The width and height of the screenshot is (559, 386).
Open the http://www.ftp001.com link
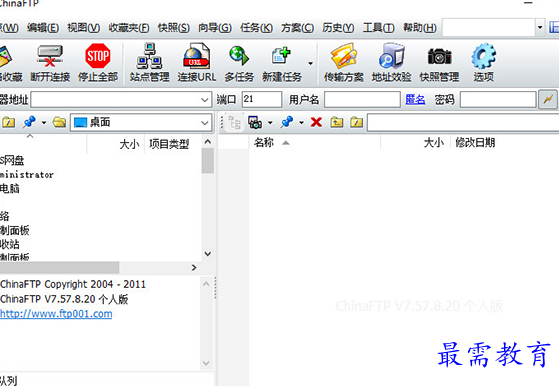click(56, 314)
